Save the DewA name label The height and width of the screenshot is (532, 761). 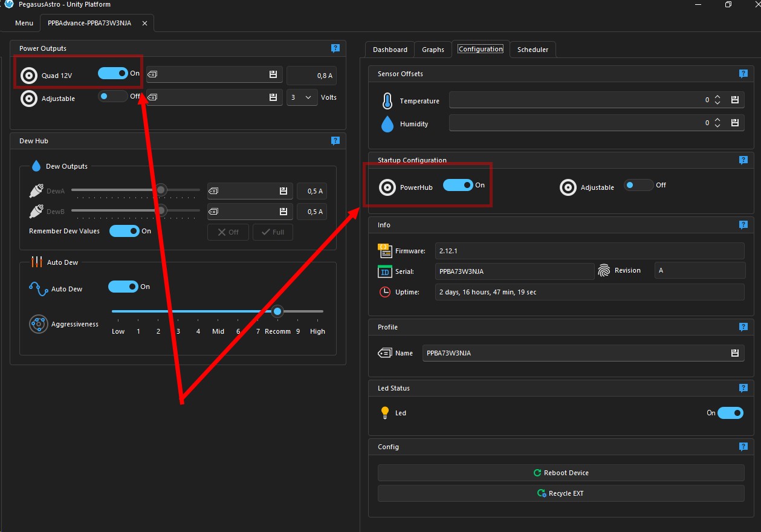(283, 191)
